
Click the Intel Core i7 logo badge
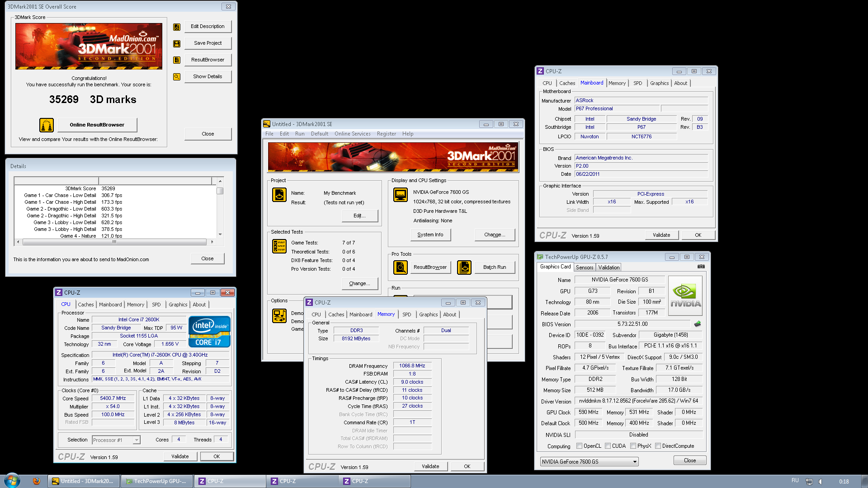(x=210, y=331)
